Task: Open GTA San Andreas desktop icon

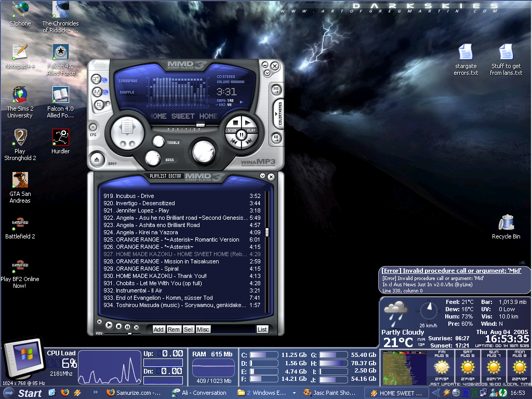Action: point(20,188)
